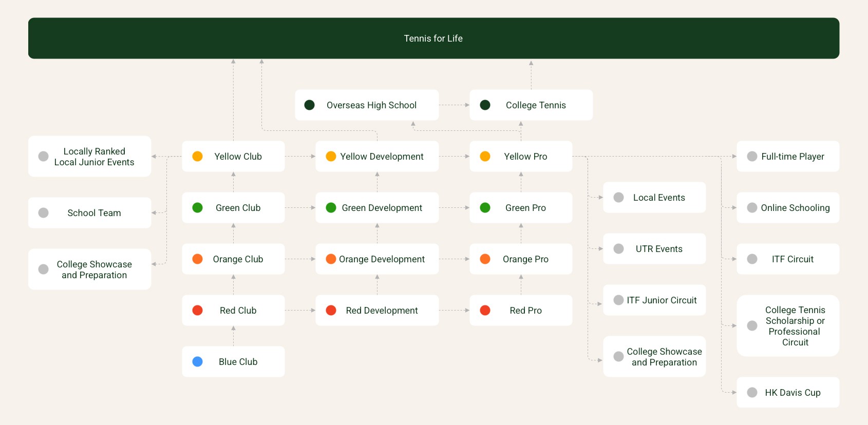This screenshot has height=425, width=868.
Task: Click the blue dot beside Blue Club
Action: (x=197, y=361)
